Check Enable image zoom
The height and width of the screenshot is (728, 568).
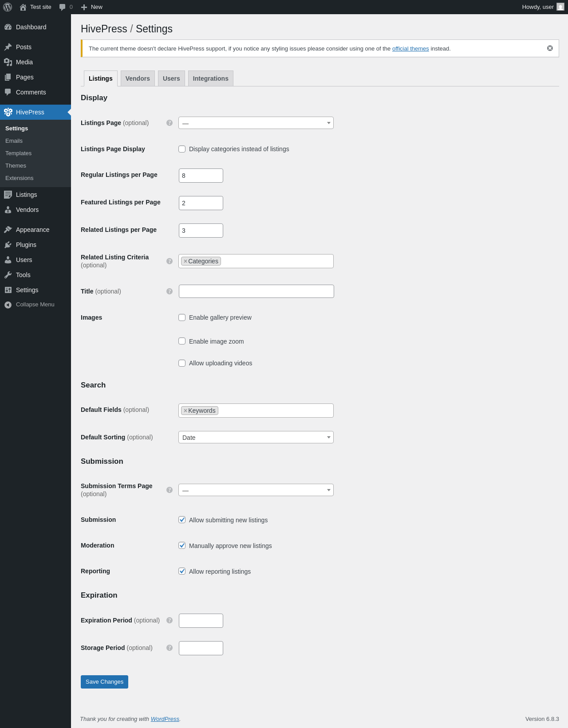click(182, 341)
